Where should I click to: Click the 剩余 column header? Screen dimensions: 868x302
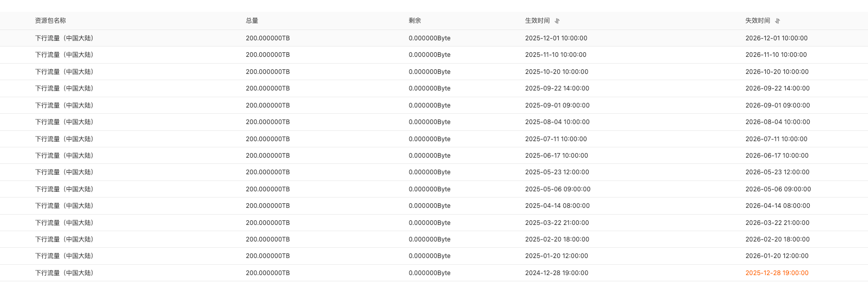pos(415,21)
